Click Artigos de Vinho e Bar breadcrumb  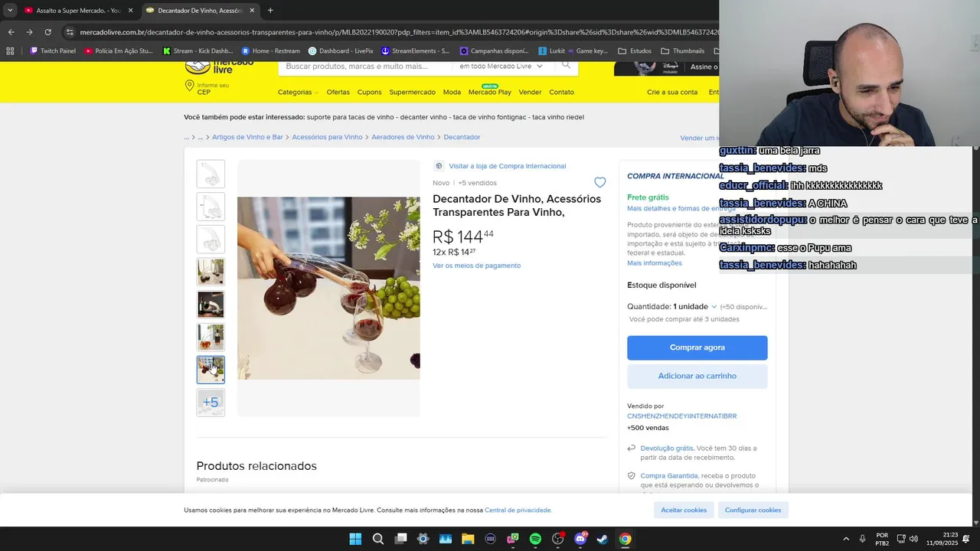[247, 137]
